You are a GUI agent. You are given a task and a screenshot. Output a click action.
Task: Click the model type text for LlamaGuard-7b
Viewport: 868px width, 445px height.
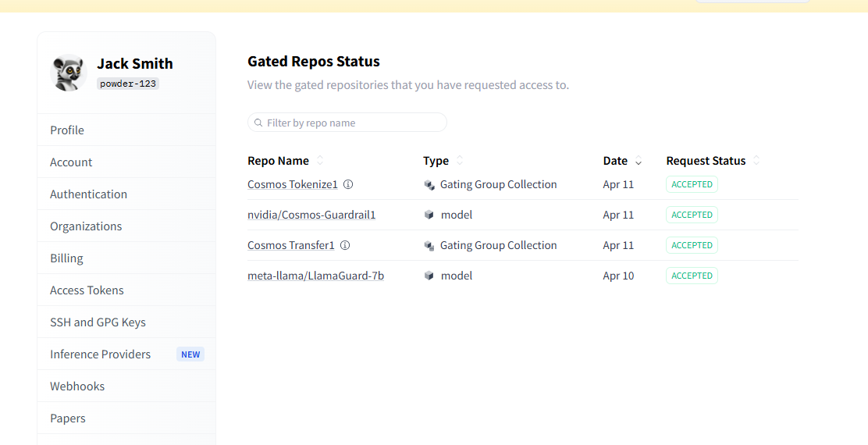coord(457,276)
